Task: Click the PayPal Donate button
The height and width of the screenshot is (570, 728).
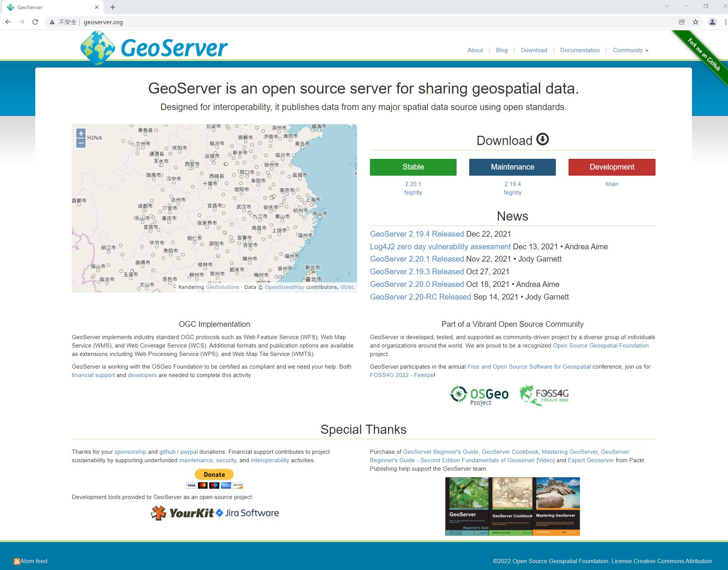Action: point(214,474)
